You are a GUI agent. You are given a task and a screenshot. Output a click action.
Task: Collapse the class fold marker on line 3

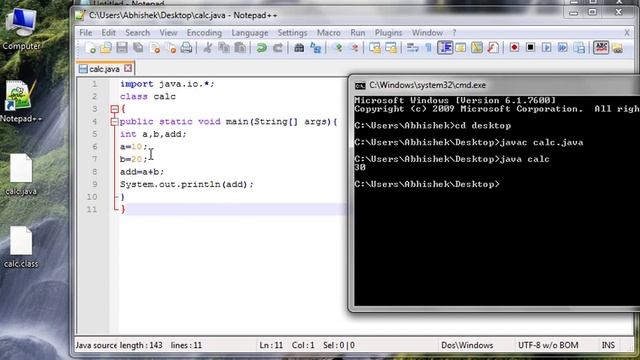pos(115,109)
